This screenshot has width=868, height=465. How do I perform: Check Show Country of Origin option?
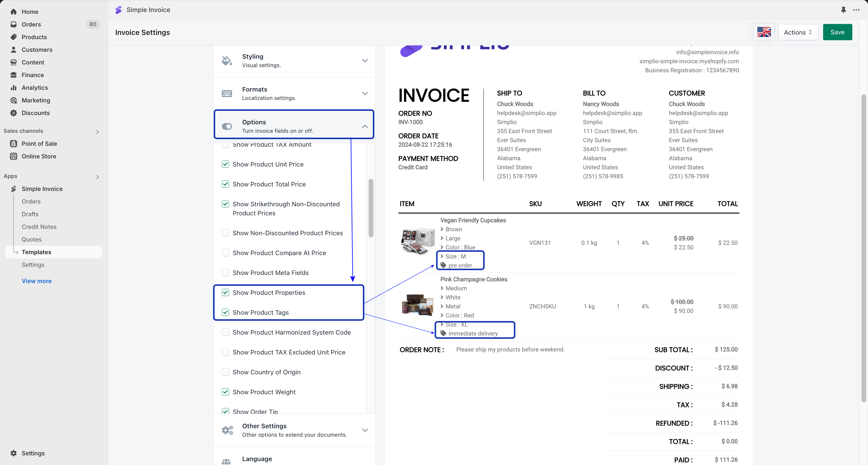[225, 372]
